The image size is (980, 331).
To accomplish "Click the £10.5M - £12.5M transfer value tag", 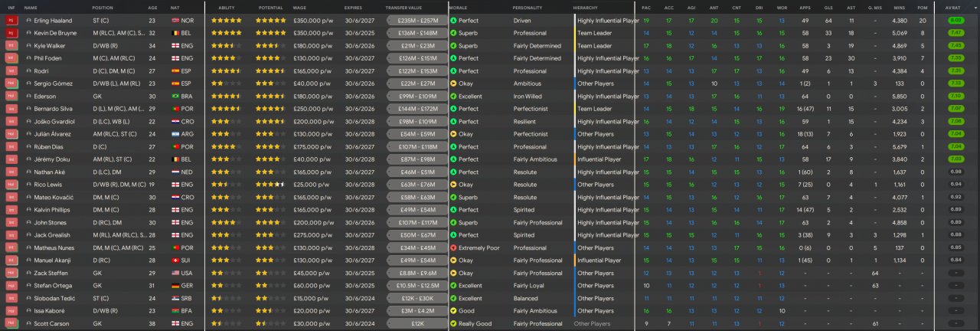I will click(418, 286).
